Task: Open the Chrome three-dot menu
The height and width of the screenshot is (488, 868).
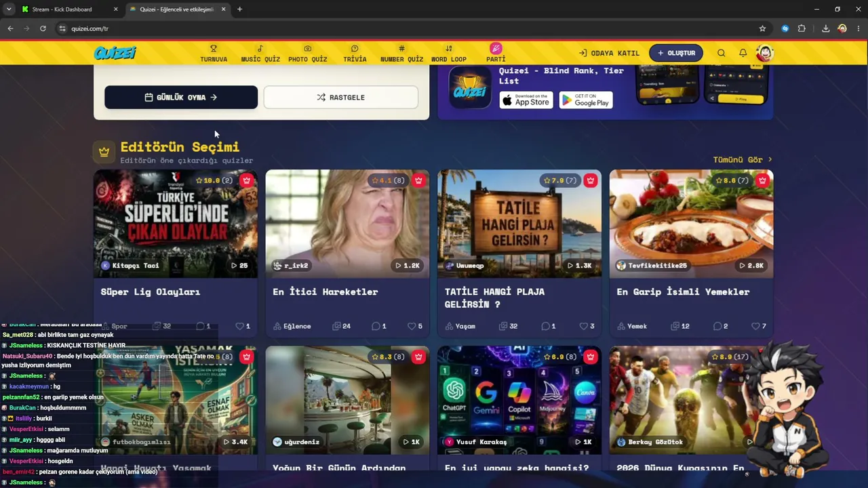Action: pos(859,28)
